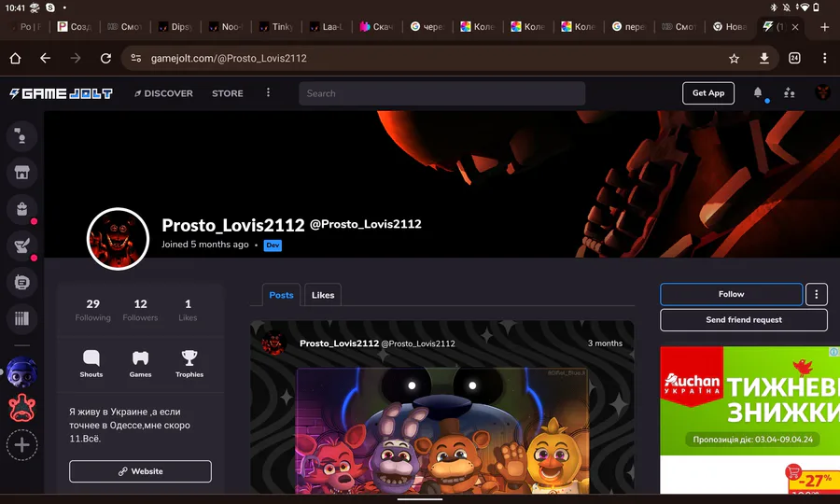The image size is (840, 504).
Task: Open the browser downloads icon
Action: (764, 59)
